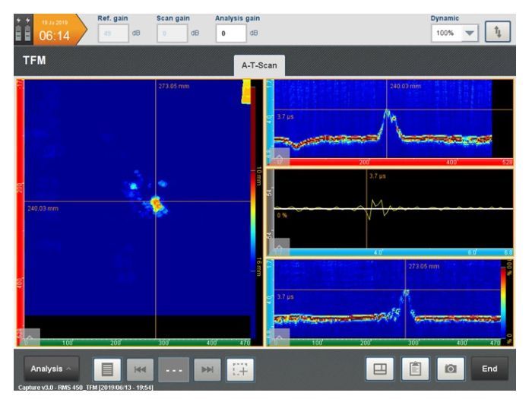Switch to the A-T-Scan tab

tap(259, 66)
